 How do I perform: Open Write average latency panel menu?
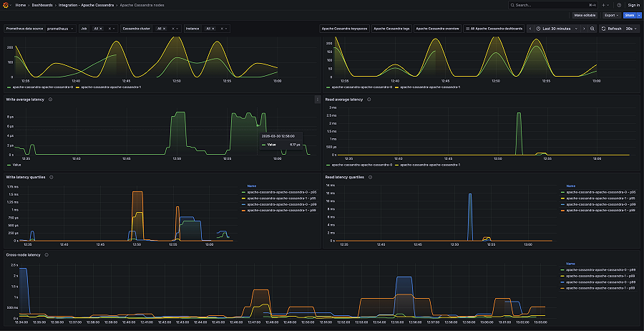click(317, 100)
